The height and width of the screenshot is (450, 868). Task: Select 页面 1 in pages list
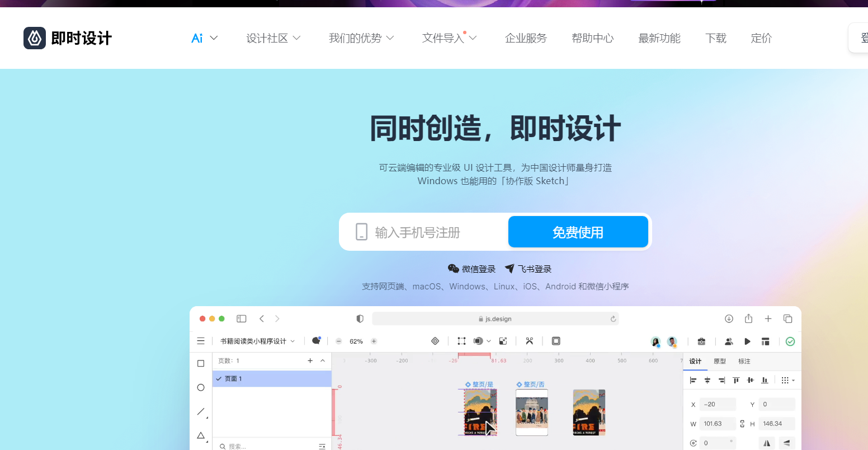coord(272,379)
